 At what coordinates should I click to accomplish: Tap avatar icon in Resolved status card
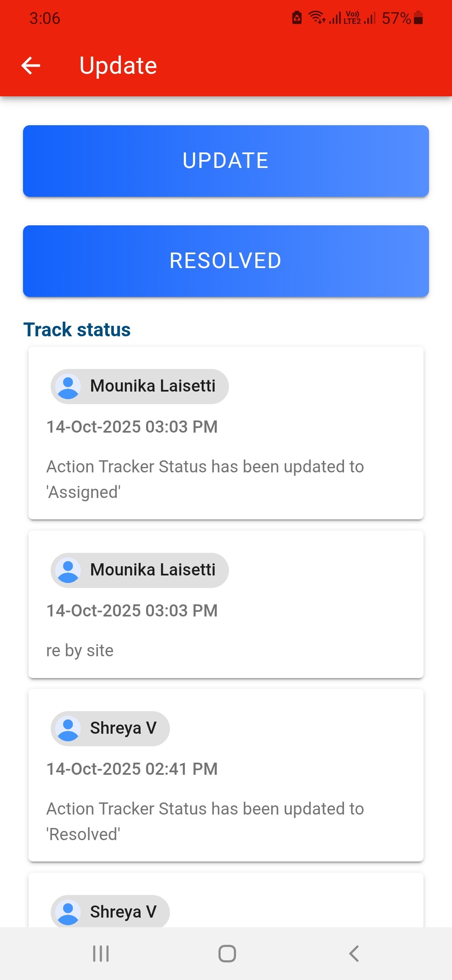point(68,728)
